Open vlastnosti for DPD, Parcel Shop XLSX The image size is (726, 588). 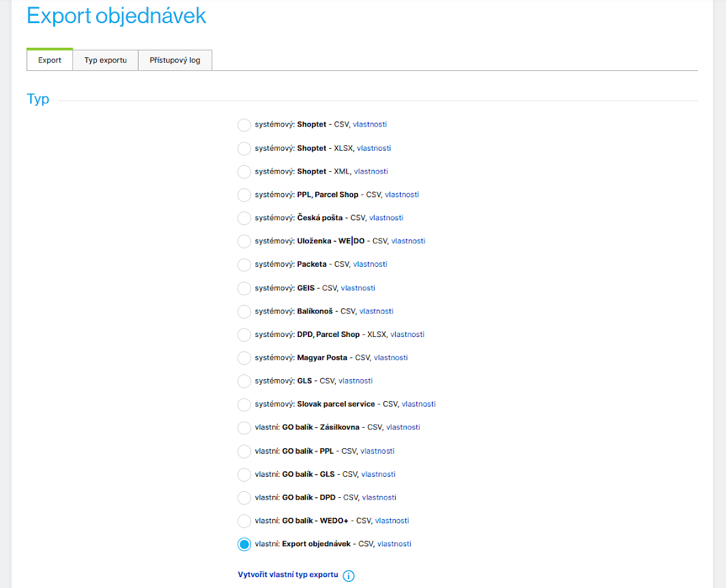[407, 335]
